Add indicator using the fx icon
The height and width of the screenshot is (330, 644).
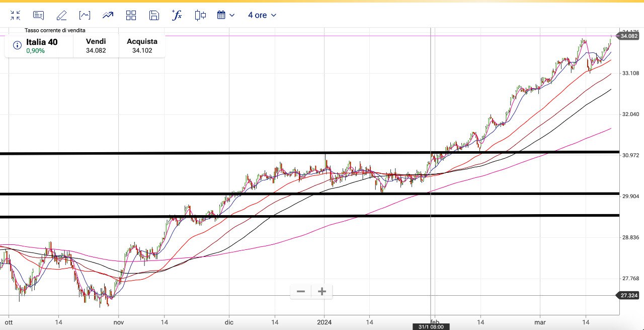(x=177, y=15)
